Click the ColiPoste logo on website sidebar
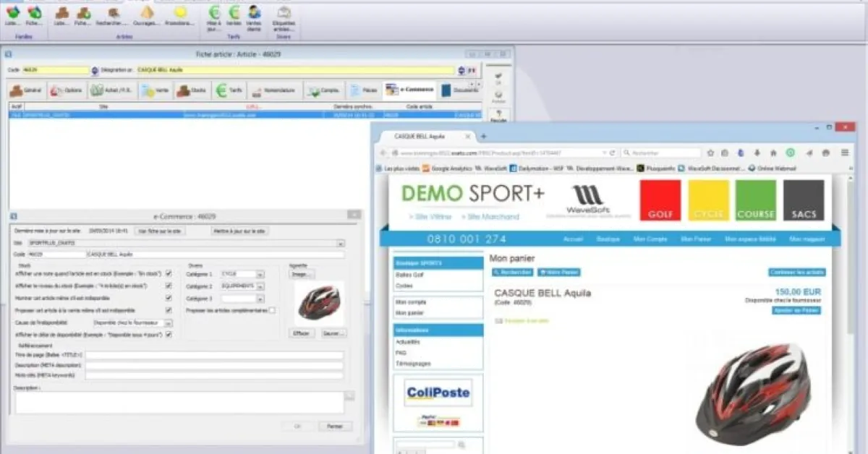868x454 pixels. [438, 393]
